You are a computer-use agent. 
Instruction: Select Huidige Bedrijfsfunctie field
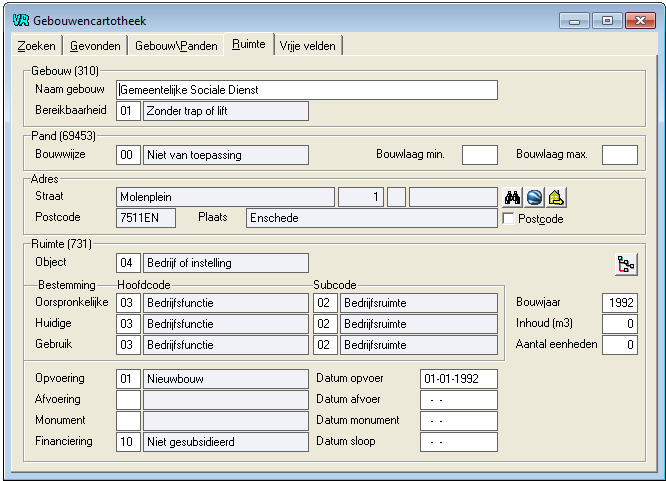[x=226, y=324]
